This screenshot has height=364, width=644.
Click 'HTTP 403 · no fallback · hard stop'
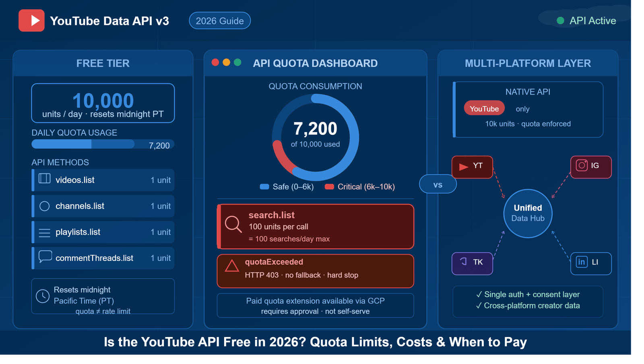click(x=301, y=275)
